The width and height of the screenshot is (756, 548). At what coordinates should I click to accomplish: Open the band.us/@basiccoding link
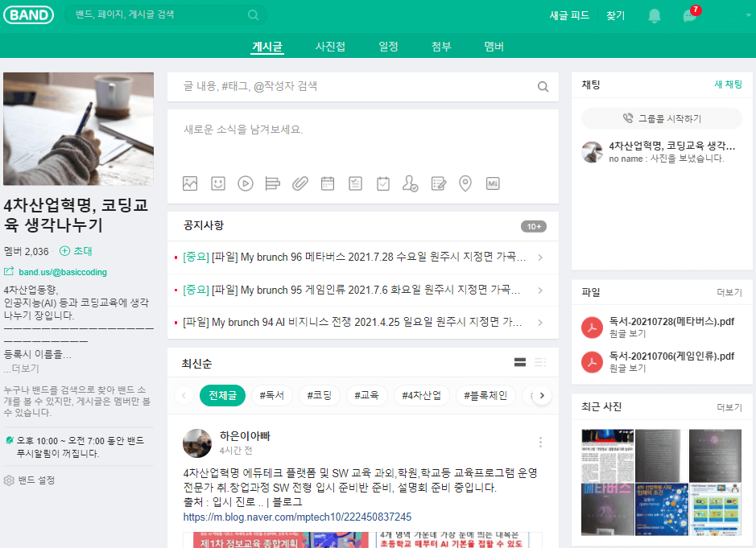click(x=63, y=272)
